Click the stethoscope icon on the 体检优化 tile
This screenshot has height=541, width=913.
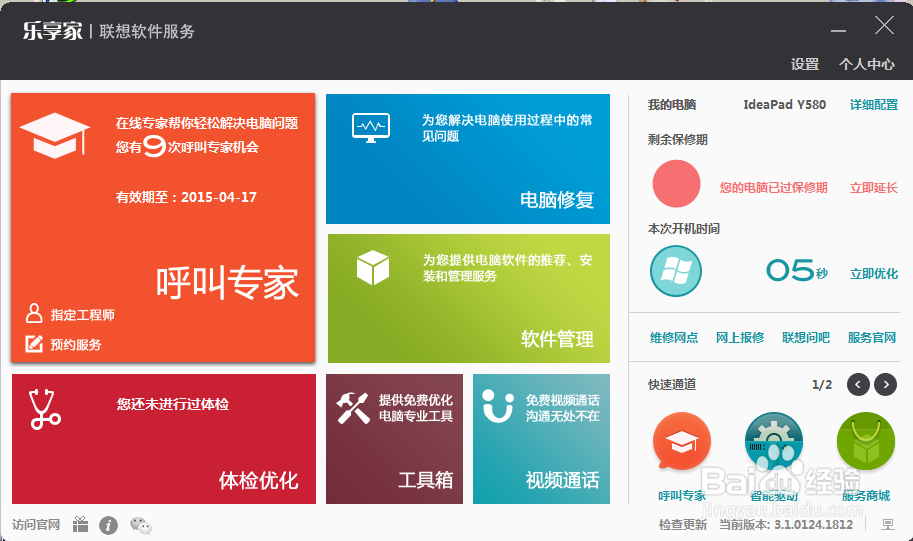(x=44, y=409)
